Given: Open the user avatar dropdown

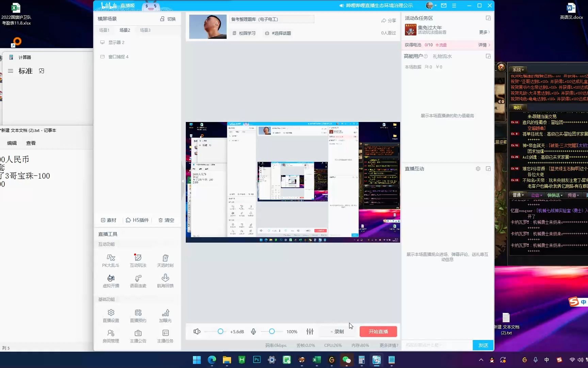Looking at the screenshot, I should (431, 5).
